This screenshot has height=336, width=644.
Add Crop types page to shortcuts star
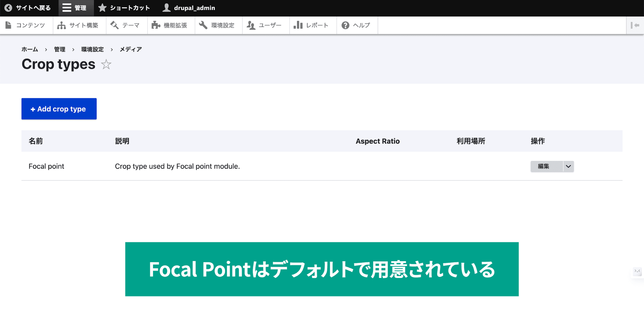pos(106,64)
